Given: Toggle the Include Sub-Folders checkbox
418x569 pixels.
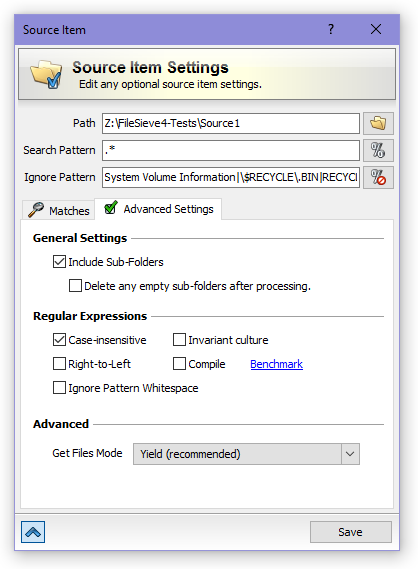Looking at the screenshot, I should click(x=59, y=262).
